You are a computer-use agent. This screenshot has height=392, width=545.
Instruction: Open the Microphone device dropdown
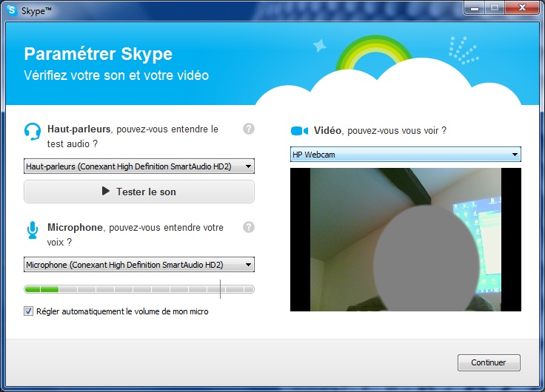coord(139,265)
